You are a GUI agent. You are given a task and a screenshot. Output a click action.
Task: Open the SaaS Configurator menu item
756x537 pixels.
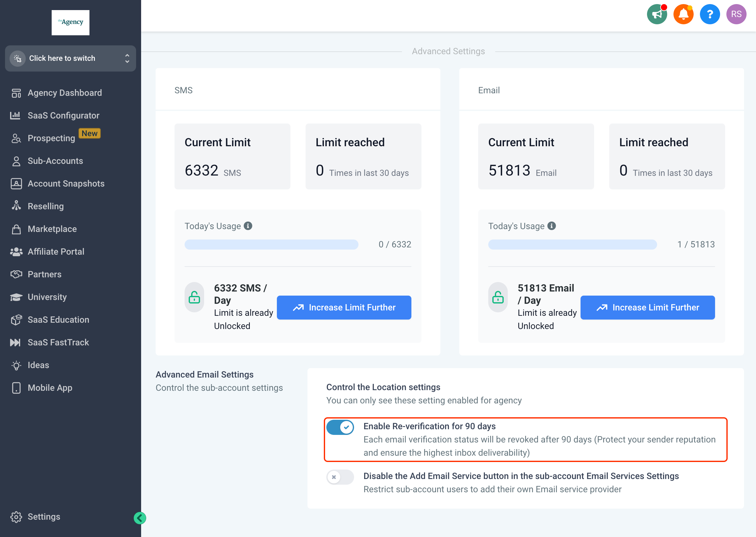(x=63, y=115)
